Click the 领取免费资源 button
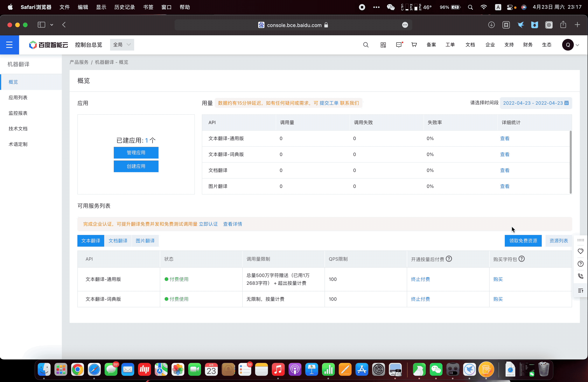This screenshot has width=588, height=382. [x=523, y=241]
